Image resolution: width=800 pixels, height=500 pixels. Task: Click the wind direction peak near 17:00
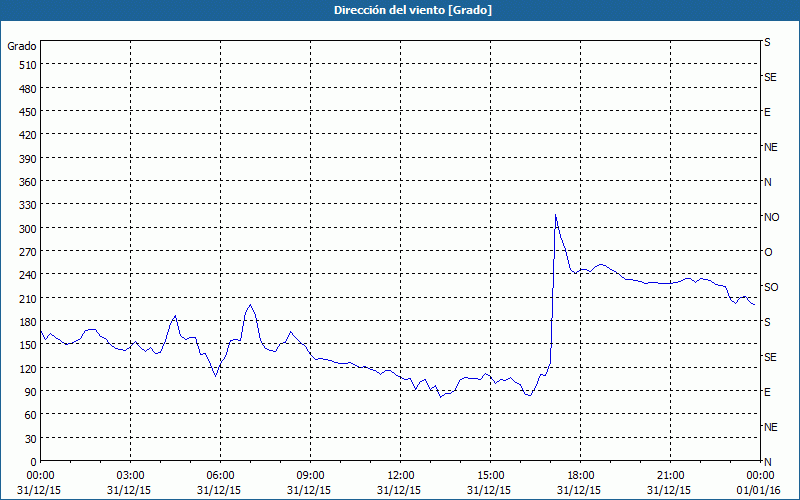tap(555, 215)
